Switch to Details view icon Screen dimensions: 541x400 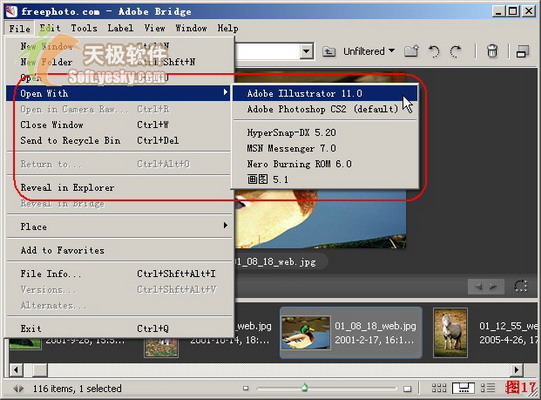(488, 388)
